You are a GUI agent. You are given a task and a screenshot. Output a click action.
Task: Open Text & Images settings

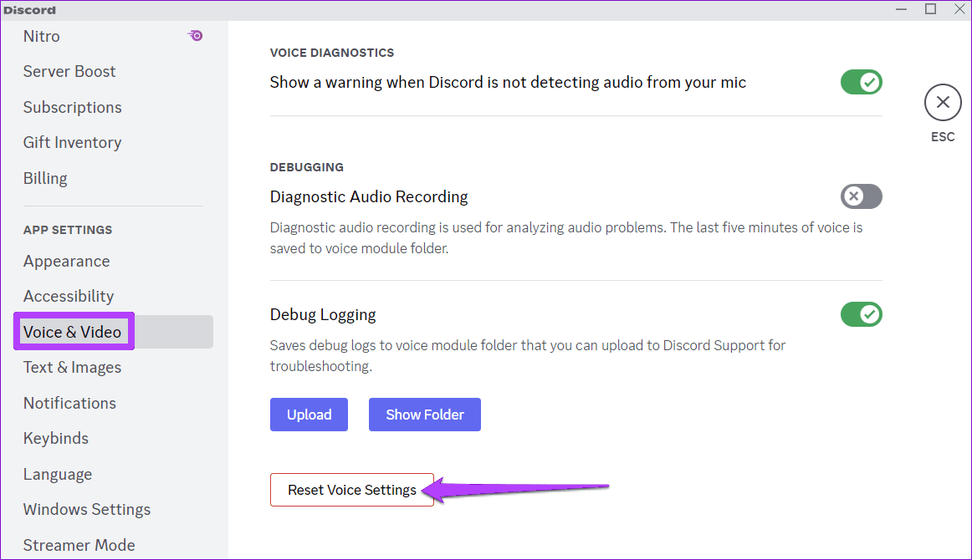[x=73, y=367]
